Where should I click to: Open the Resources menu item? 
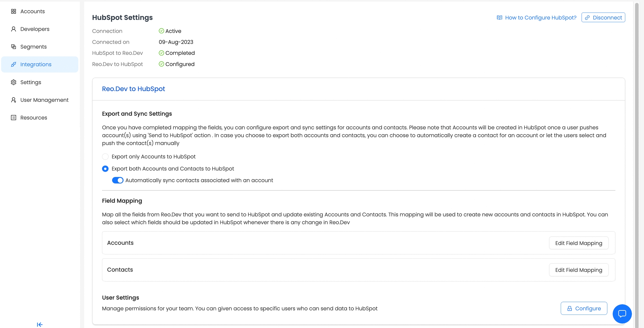coord(34,118)
